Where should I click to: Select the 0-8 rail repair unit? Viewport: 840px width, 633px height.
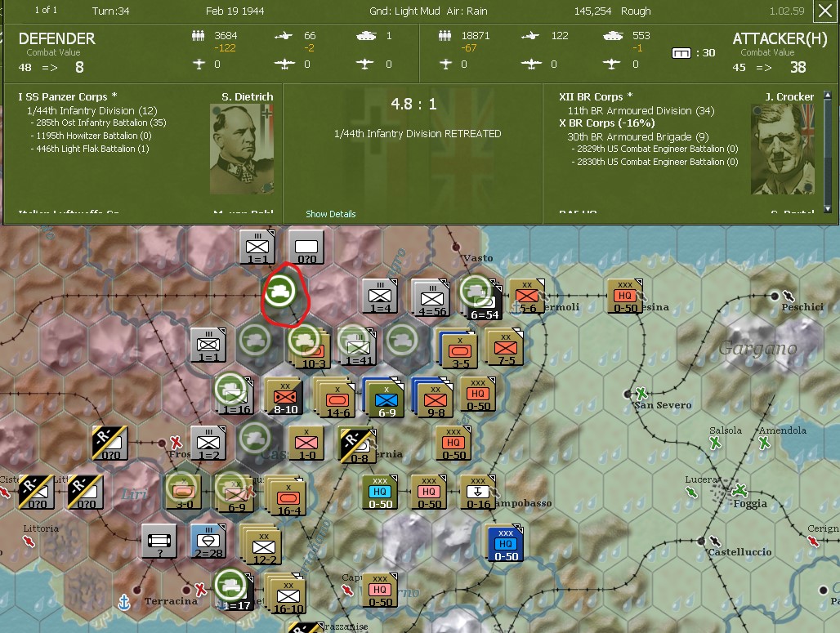click(357, 444)
